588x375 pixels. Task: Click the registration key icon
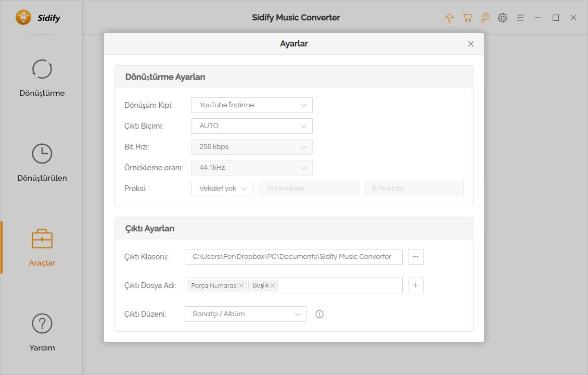tap(485, 18)
